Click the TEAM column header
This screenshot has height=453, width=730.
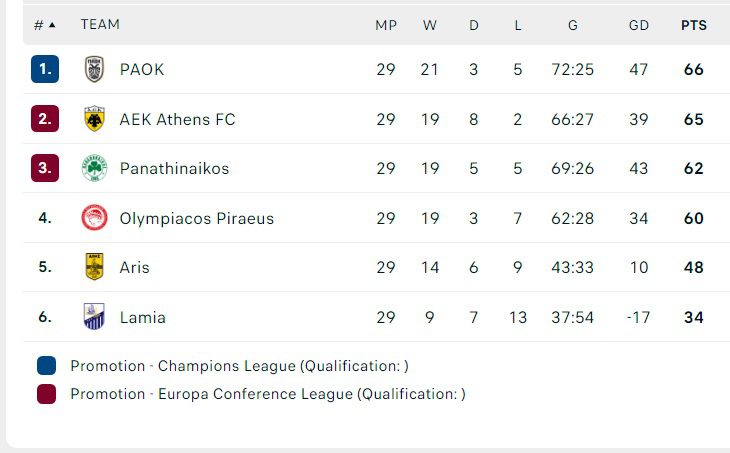pos(100,25)
